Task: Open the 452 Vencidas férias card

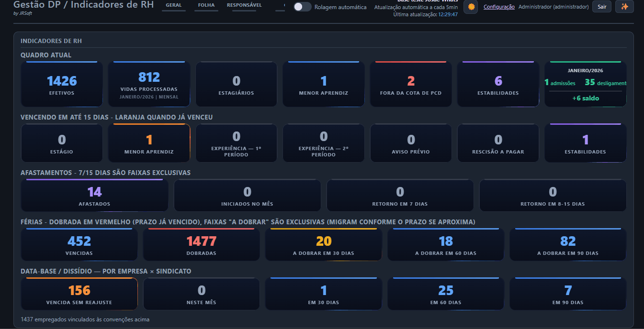Action: pyautogui.click(x=79, y=244)
